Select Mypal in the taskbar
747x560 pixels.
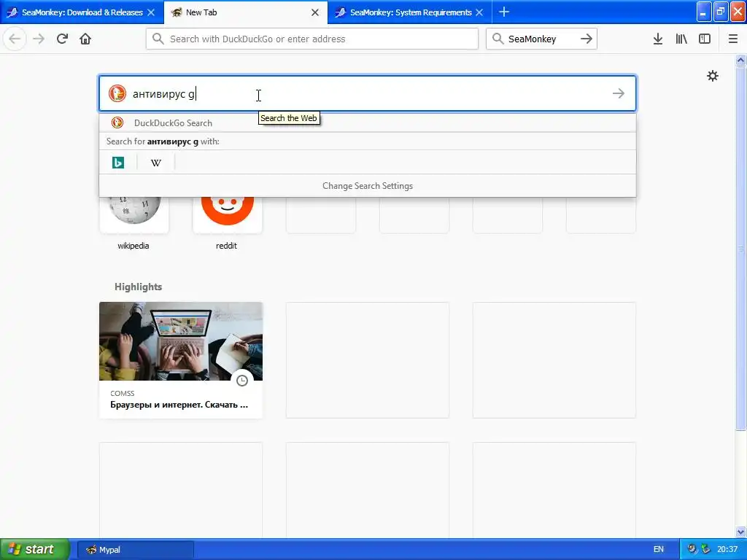pos(135,550)
